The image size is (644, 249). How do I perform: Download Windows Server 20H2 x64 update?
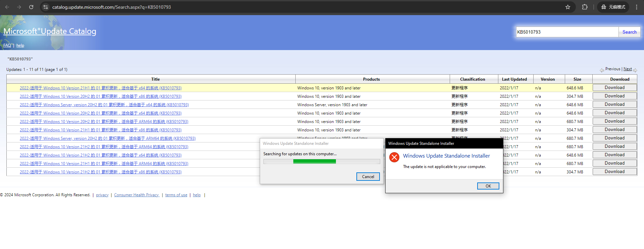click(614, 105)
